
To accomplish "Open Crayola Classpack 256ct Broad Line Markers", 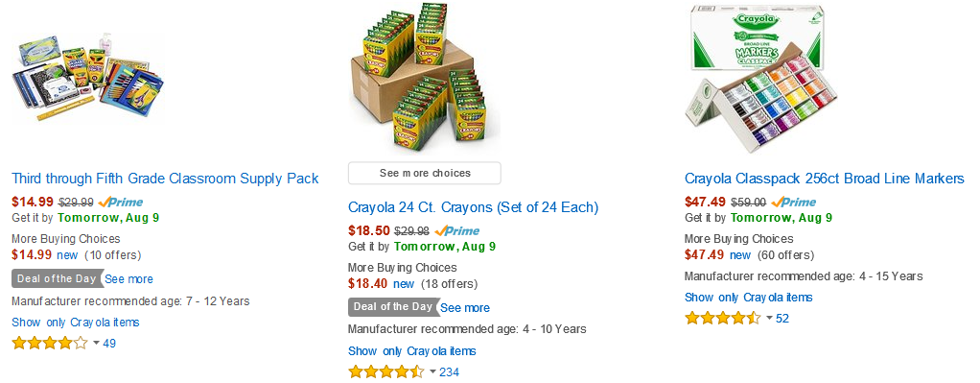I will (825, 179).
